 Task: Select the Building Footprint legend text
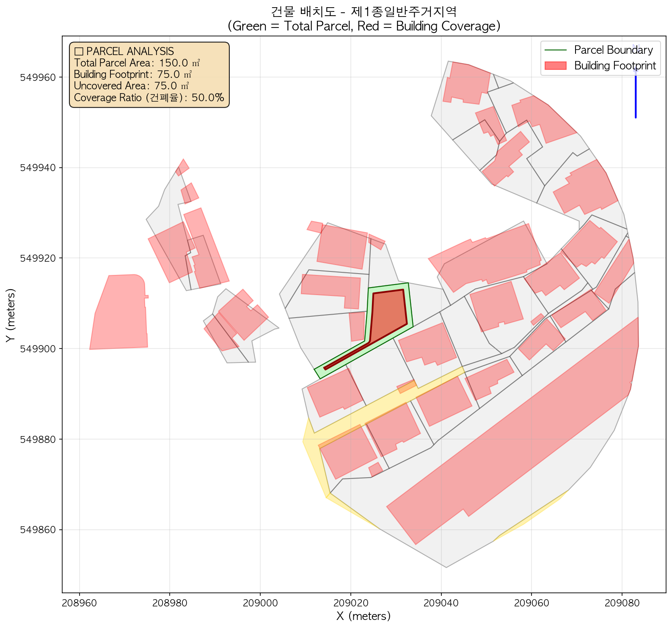click(614, 66)
